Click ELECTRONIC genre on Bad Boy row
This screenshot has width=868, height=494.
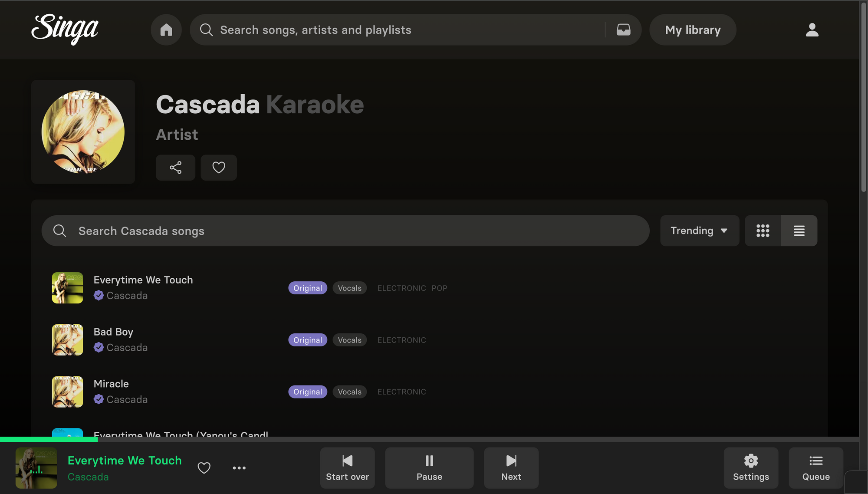(x=402, y=340)
